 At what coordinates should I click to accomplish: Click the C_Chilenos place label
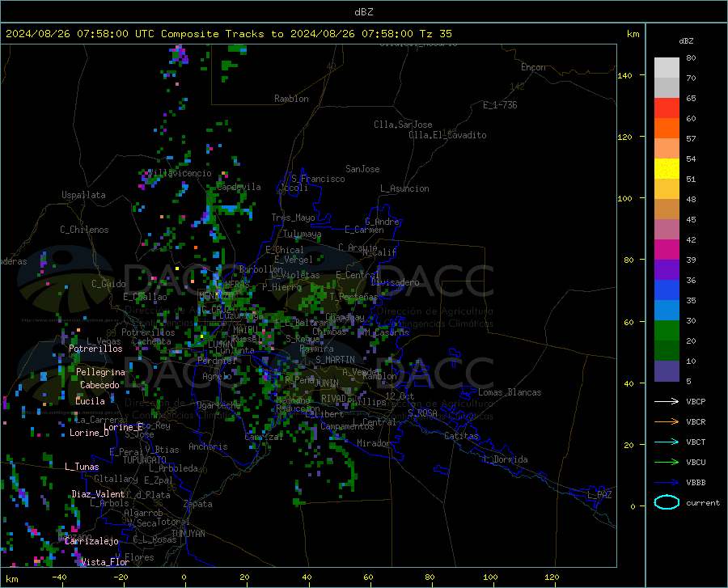pyautogui.click(x=84, y=230)
